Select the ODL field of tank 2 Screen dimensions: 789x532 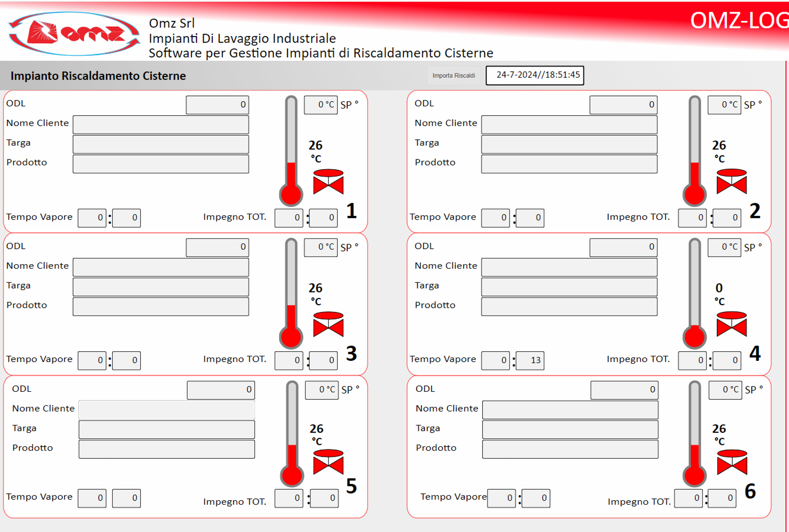point(623,105)
